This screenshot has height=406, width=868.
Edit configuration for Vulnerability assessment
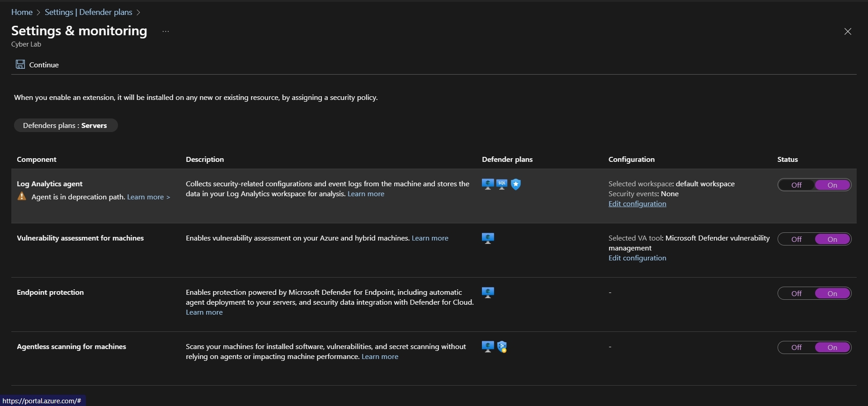(x=637, y=258)
